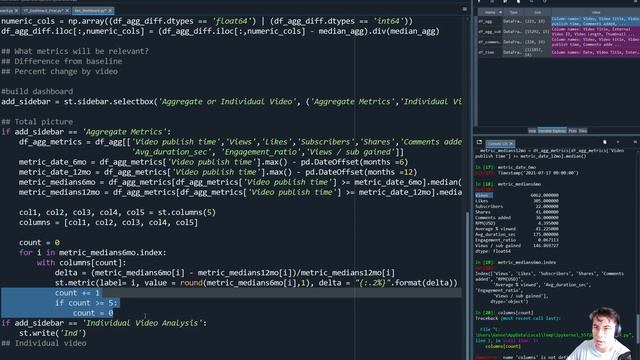The image size is (640, 360).
Task: Select the df_comments row in Variable Explorer
Action: [558, 42]
